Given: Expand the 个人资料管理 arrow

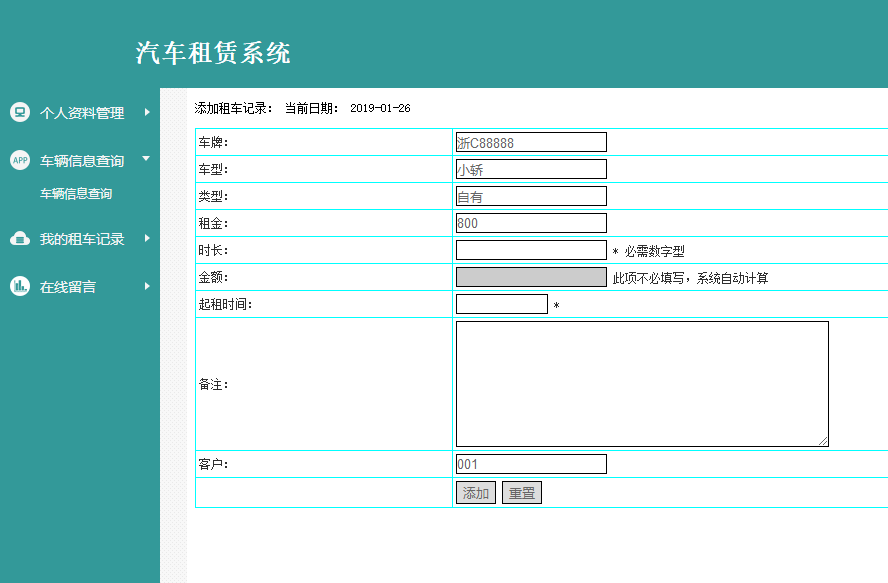Looking at the screenshot, I should pos(147,112).
